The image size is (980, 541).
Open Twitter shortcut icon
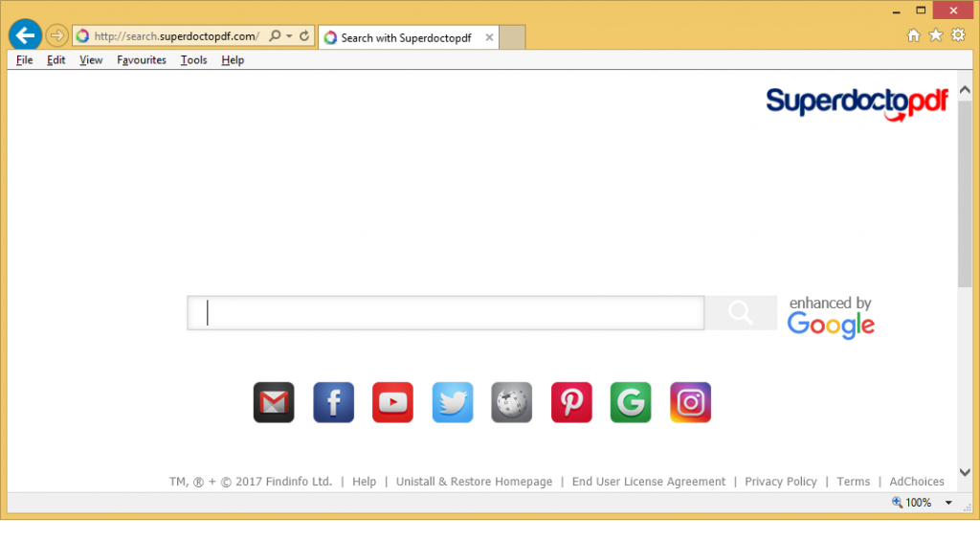(453, 402)
